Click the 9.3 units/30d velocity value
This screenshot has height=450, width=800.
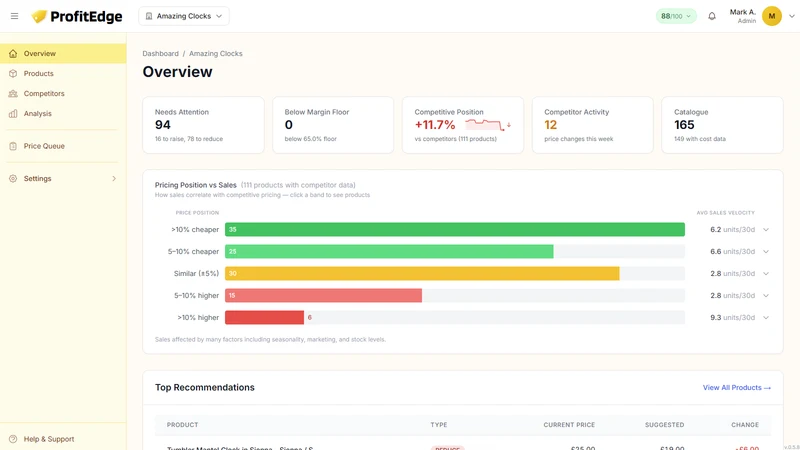click(732, 317)
